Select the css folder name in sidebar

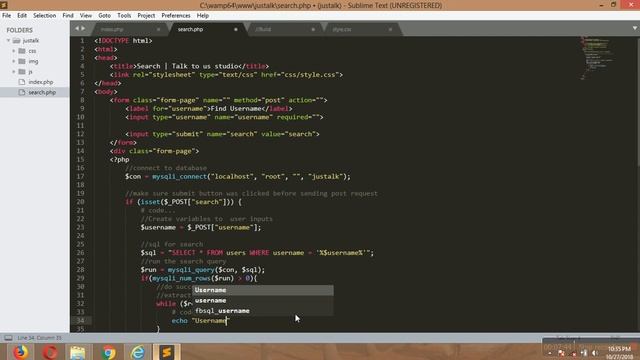[32, 51]
